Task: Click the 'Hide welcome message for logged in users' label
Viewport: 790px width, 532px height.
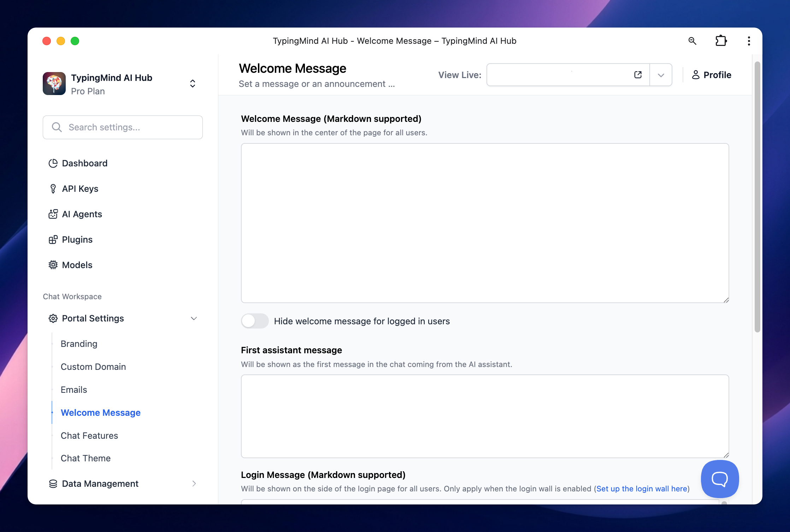Action: pos(362,321)
